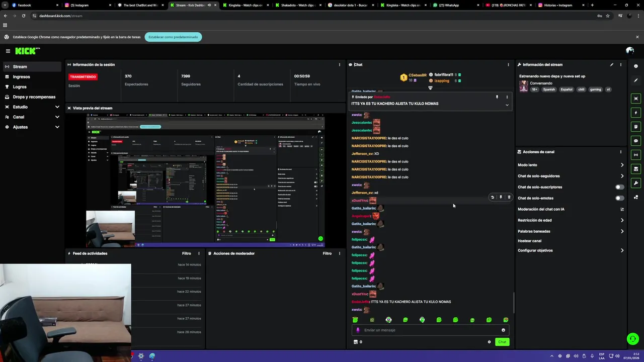Click the pencil icon in right toolbar
644x362 pixels.
click(636, 80)
